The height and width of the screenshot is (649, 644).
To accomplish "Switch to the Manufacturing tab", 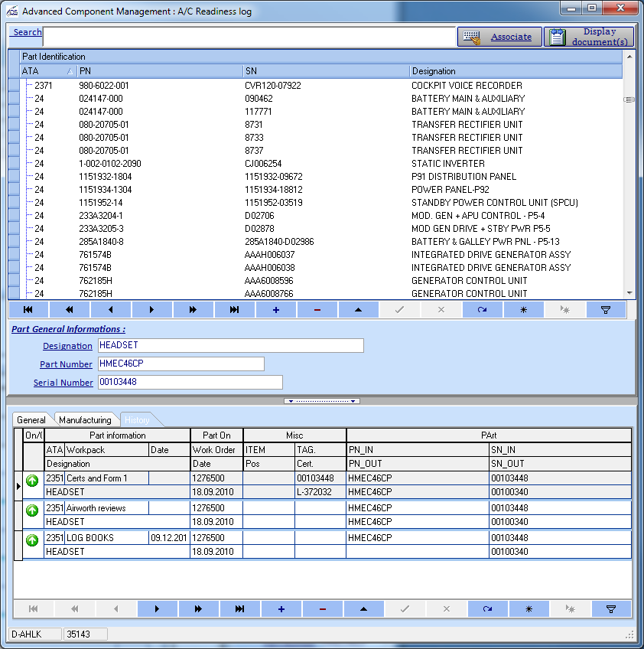I will click(85, 419).
